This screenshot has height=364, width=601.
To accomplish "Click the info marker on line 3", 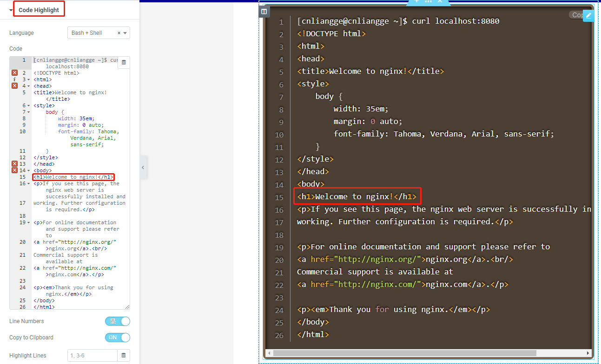I will [x=14, y=79].
